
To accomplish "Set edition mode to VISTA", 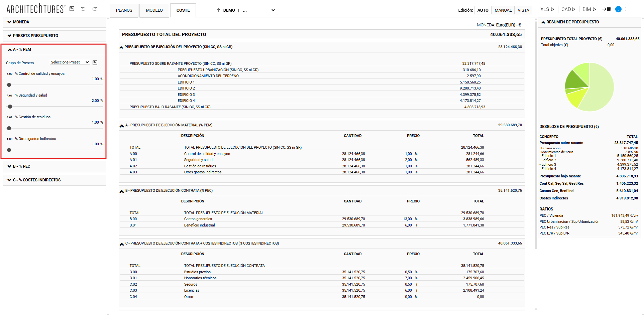I will coord(523,10).
